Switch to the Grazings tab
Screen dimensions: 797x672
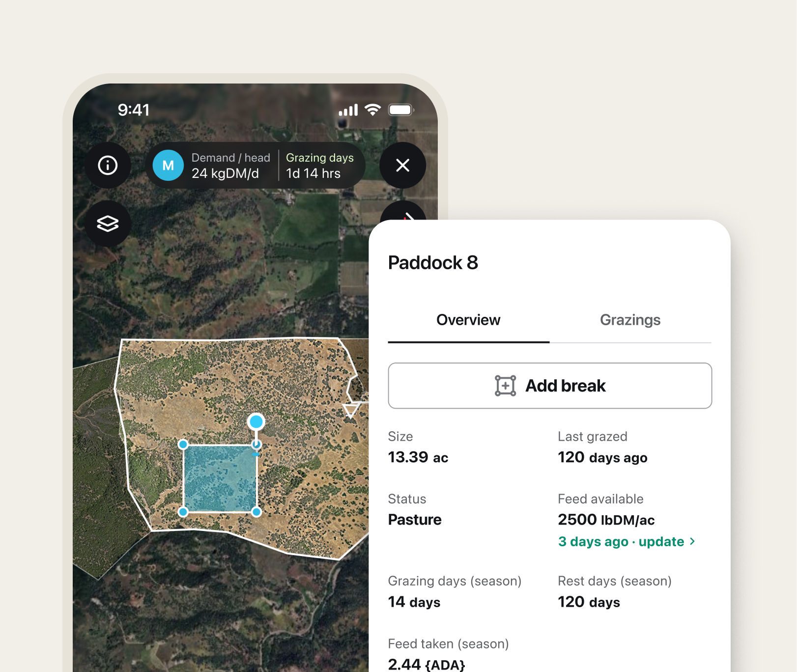pos(630,320)
